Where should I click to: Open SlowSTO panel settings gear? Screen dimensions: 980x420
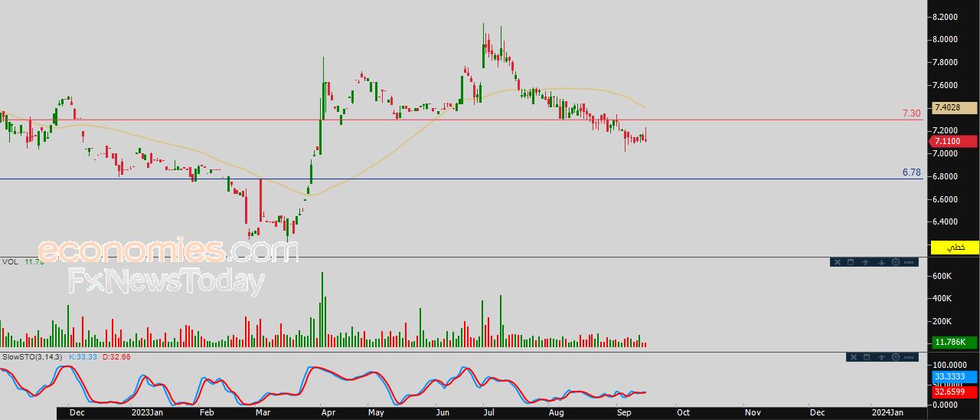[x=895, y=357]
